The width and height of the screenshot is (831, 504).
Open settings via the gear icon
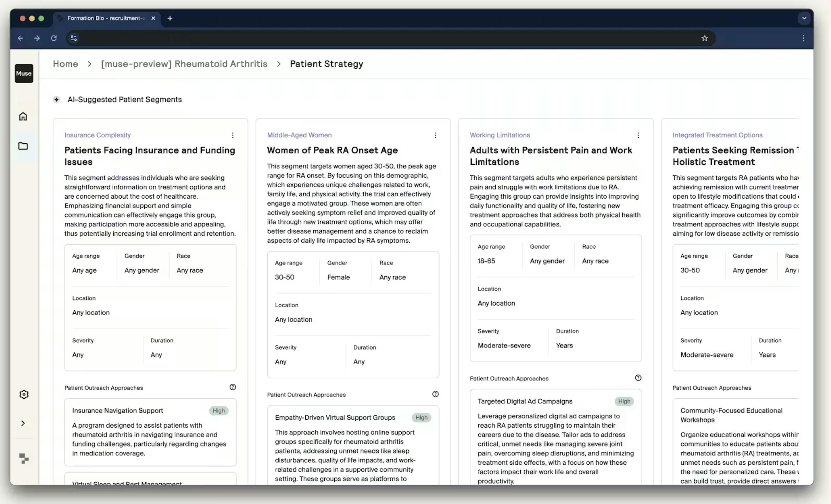(24, 394)
